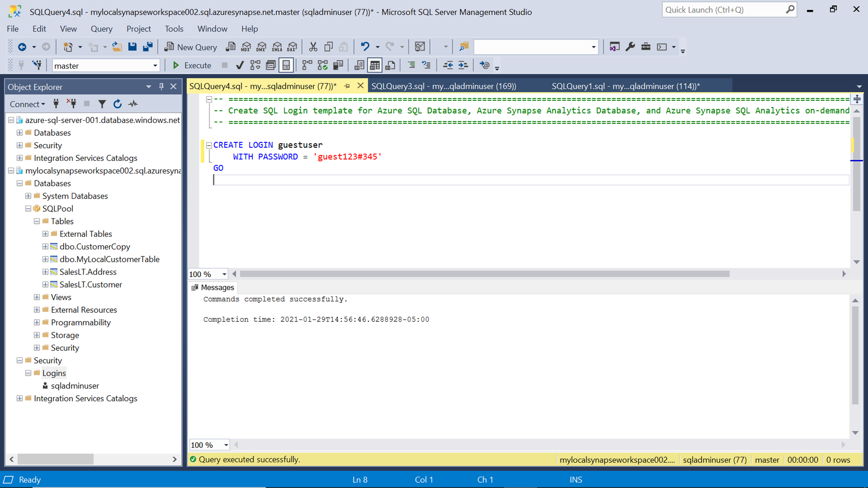Click the Parse checkmark icon
Image resolution: width=868 pixels, height=488 pixels.
click(x=240, y=66)
